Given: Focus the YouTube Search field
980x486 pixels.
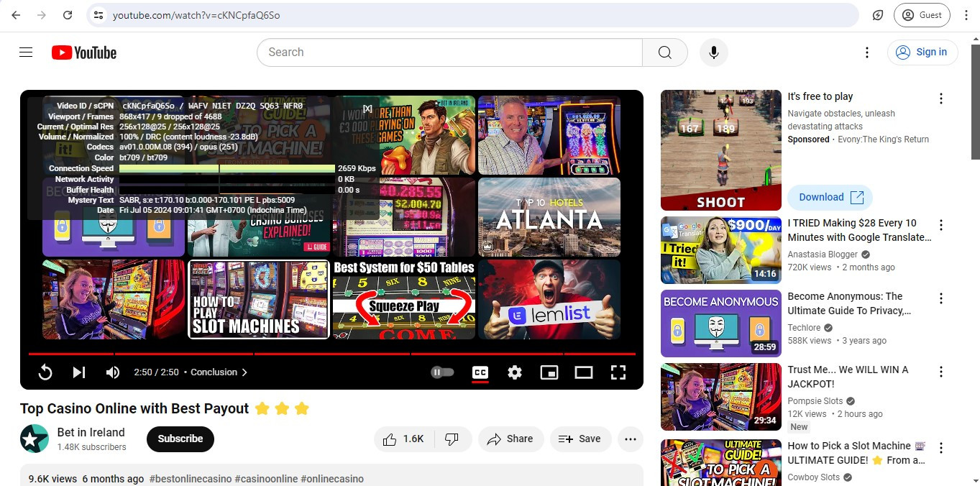Looking at the screenshot, I should pyautogui.click(x=449, y=52).
